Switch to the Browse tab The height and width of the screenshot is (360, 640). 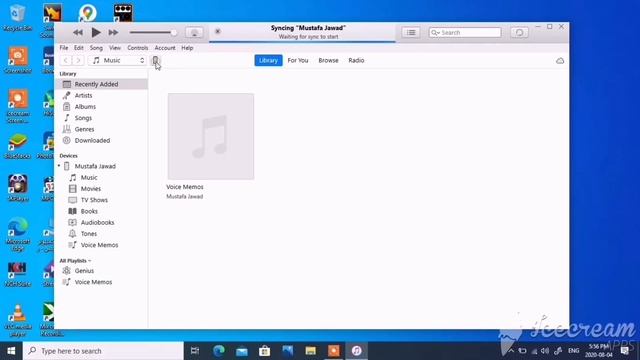(328, 60)
